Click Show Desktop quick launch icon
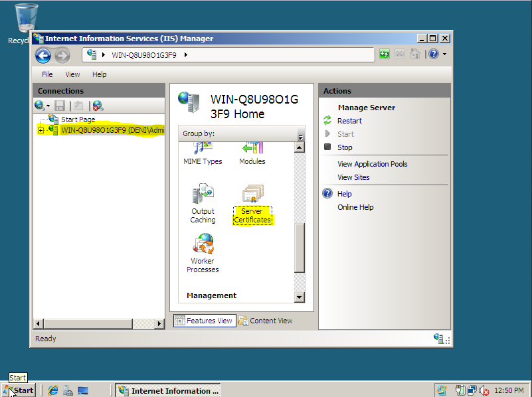Image resolution: width=532 pixels, height=397 pixels. click(83, 390)
